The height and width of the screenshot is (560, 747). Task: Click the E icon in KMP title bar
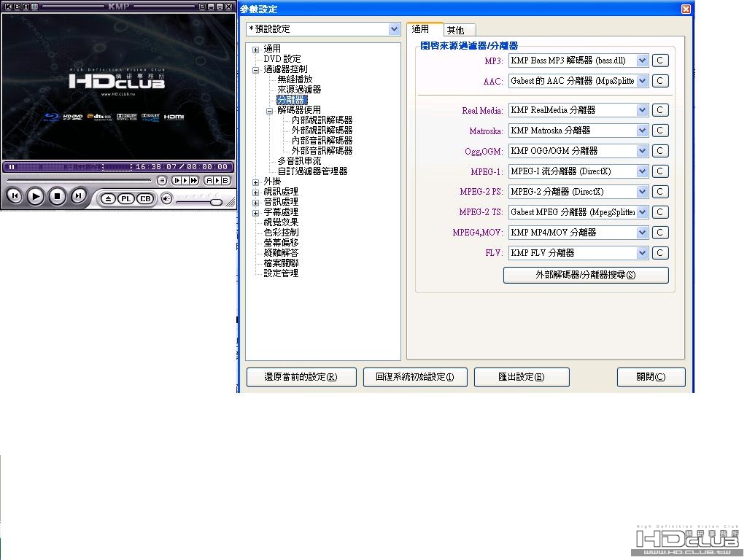18,6
